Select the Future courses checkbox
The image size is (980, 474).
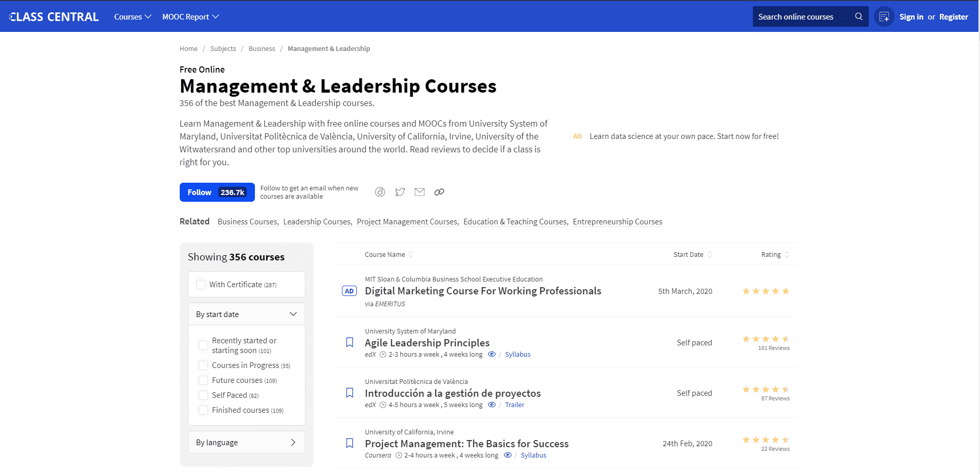pos(203,380)
